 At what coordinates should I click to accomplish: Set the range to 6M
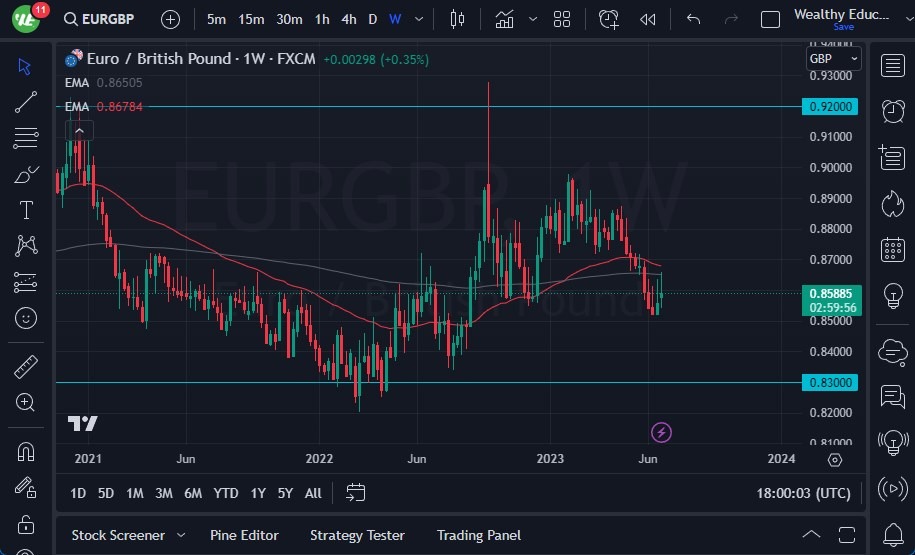pyautogui.click(x=193, y=493)
